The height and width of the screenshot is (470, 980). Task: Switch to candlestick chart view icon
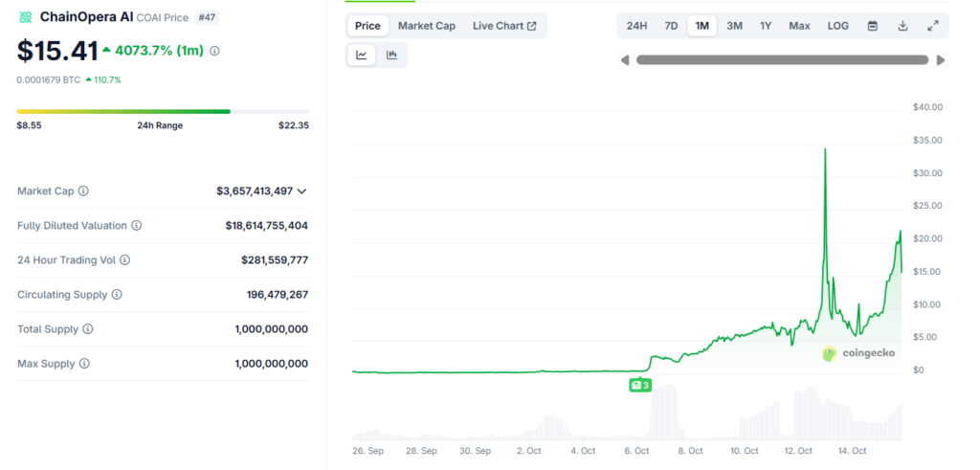(391, 55)
